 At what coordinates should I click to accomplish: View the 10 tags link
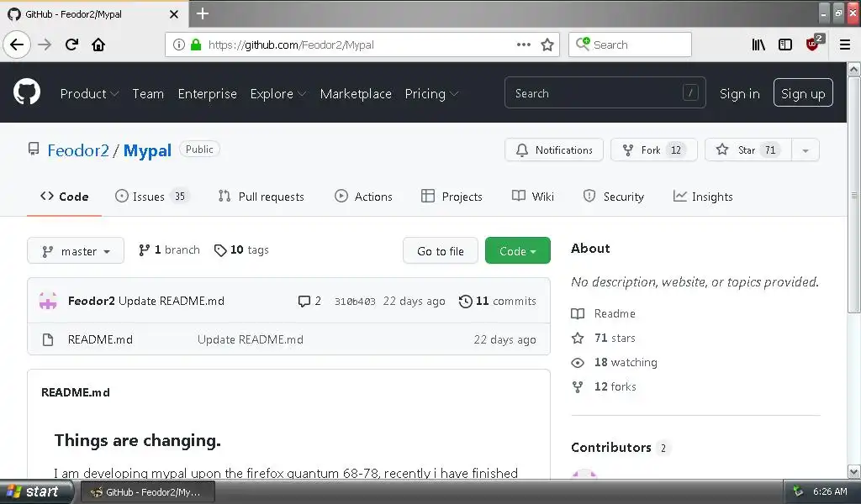tap(241, 250)
